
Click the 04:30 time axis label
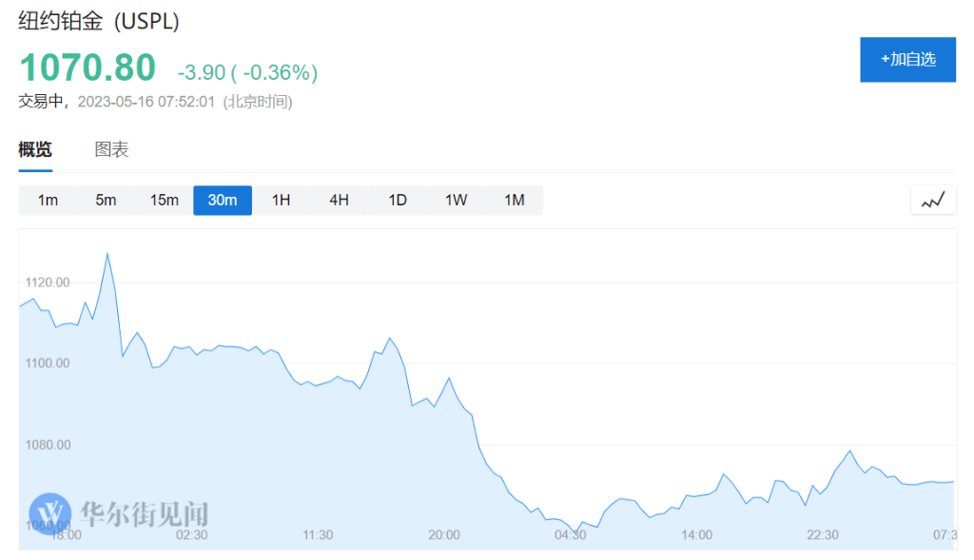click(570, 535)
